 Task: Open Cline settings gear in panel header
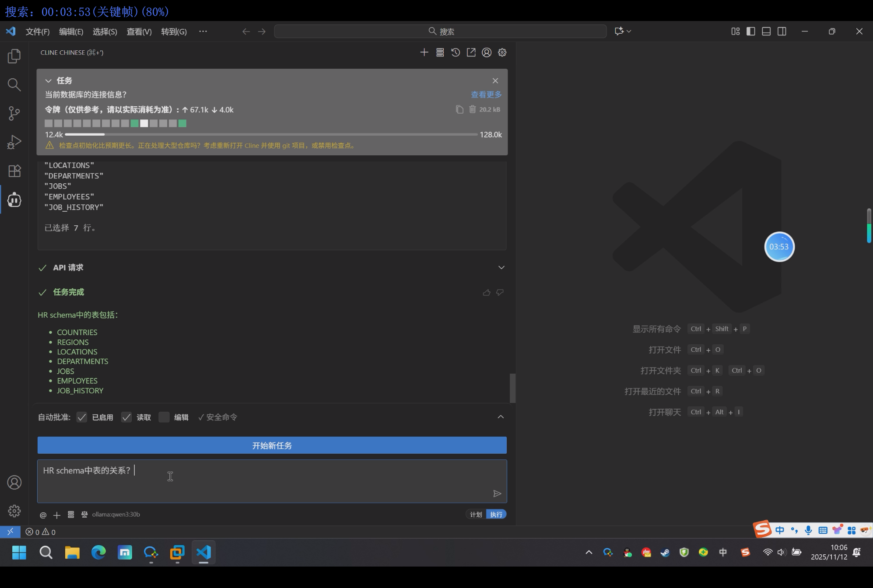(502, 52)
